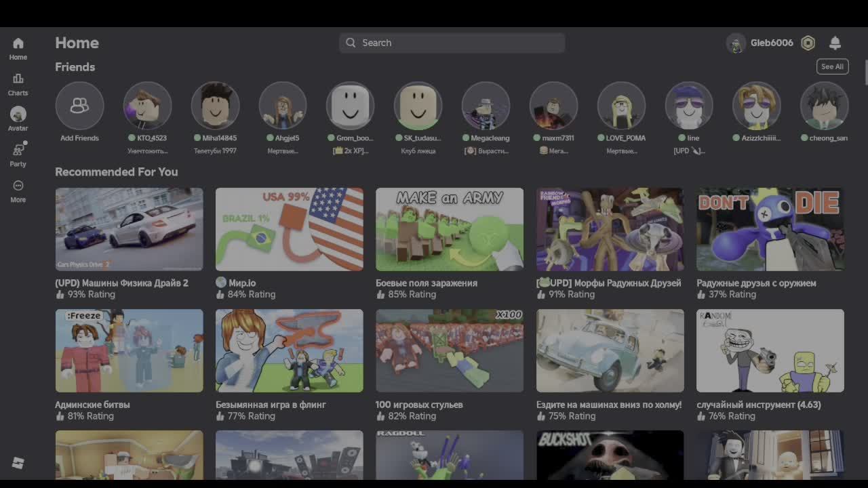868x488 pixels.
Task: Open friend line's avatar
Action: [x=689, y=106]
